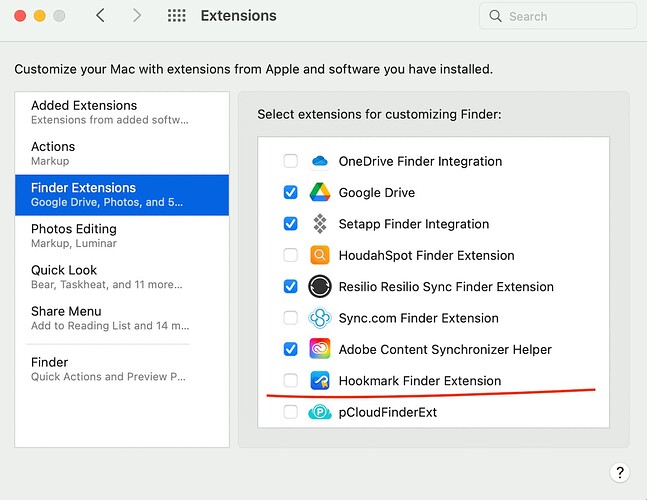
Task: Click the HoudahSpot orange magnifier icon
Action: pyautogui.click(x=320, y=255)
